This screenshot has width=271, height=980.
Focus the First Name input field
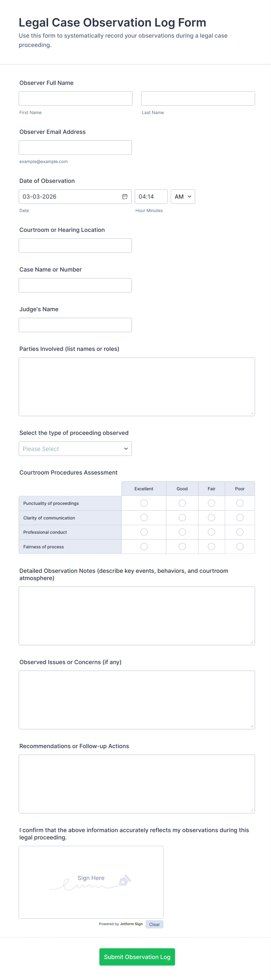pos(76,99)
